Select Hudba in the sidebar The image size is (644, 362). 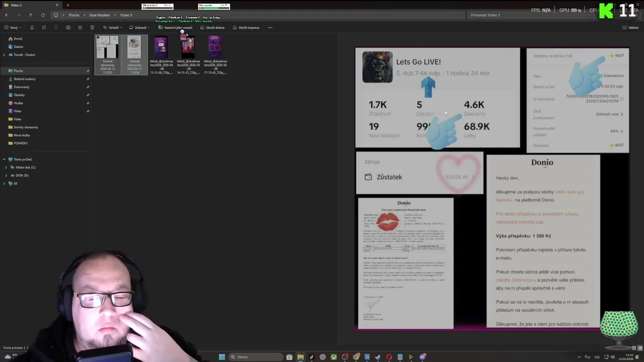coord(18,103)
